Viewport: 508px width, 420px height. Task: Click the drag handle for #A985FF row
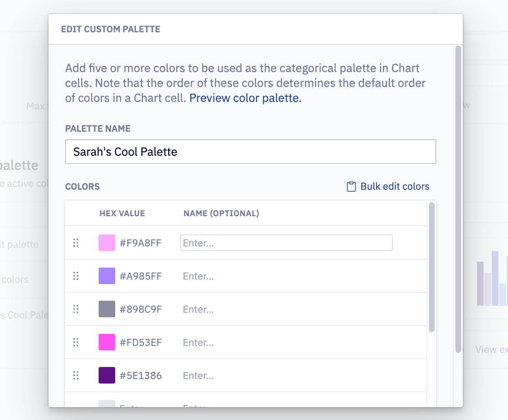point(76,276)
